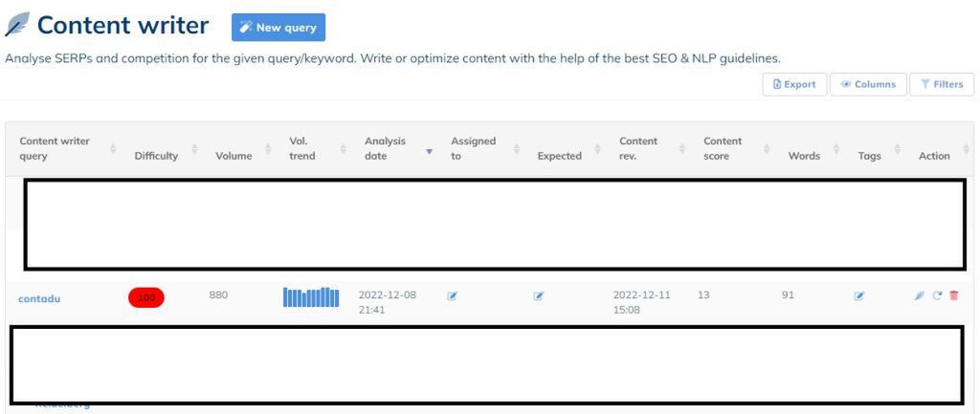View the volume trend chart for contadu
This screenshot has width=980, height=414.
pyautogui.click(x=311, y=297)
